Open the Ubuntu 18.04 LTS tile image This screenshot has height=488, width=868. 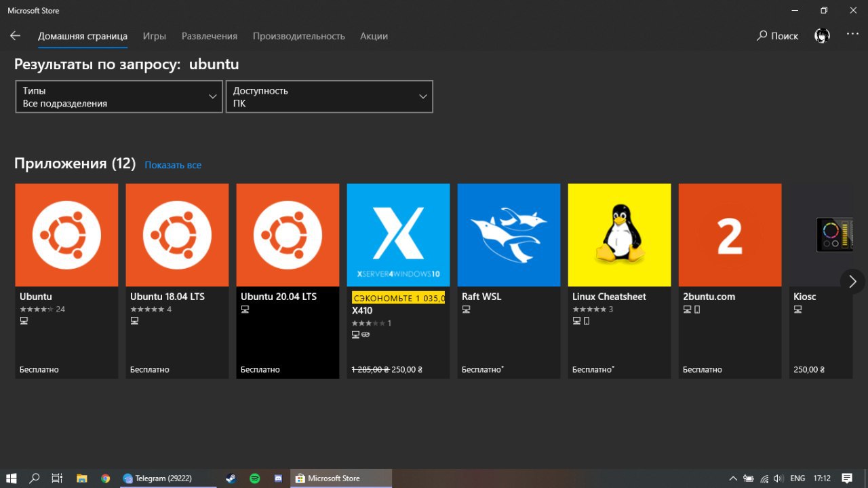(x=177, y=235)
